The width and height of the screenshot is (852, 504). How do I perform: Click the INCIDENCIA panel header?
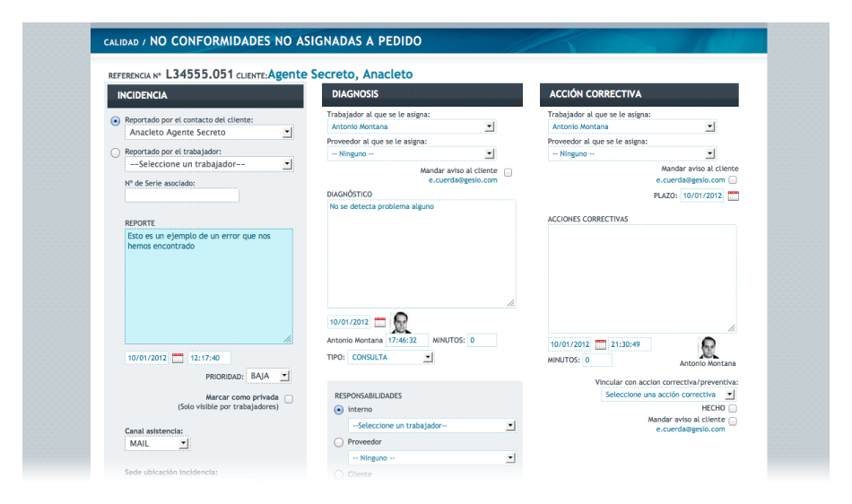coord(205,95)
